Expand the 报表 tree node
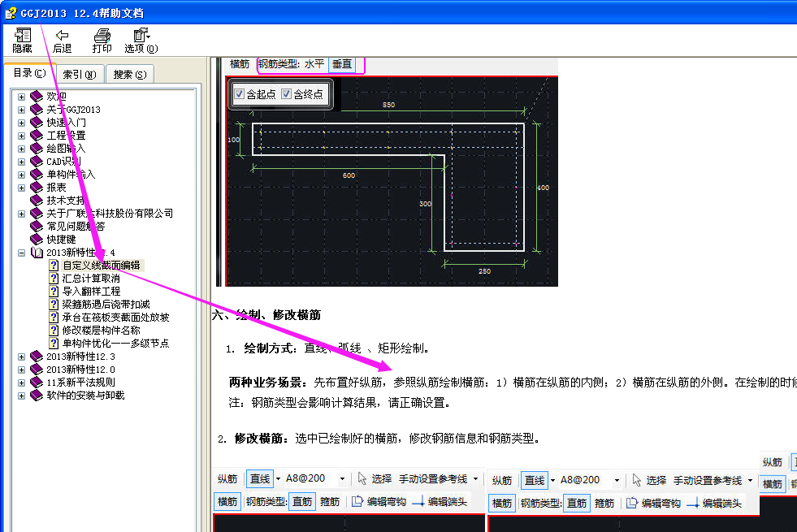The width and height of the screenshot is (797, 532). (x=21, y=188)
